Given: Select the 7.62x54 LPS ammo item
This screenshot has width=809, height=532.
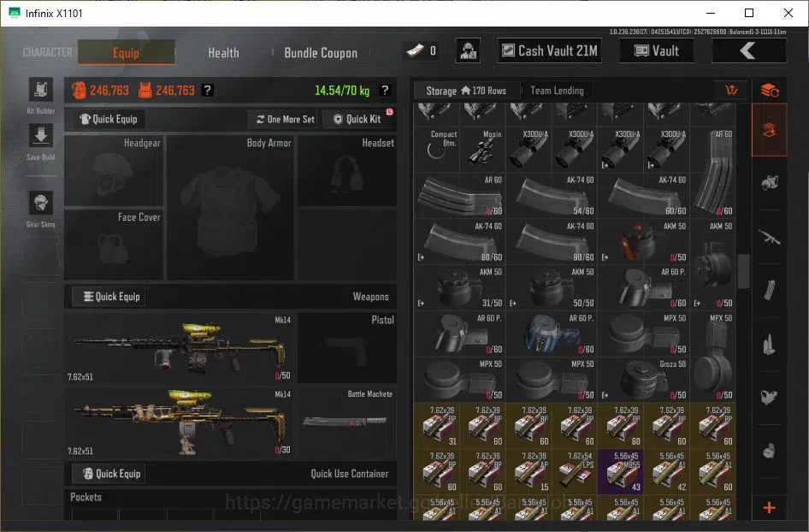Looking at the screenshot, I should click(x=575, y=471).
